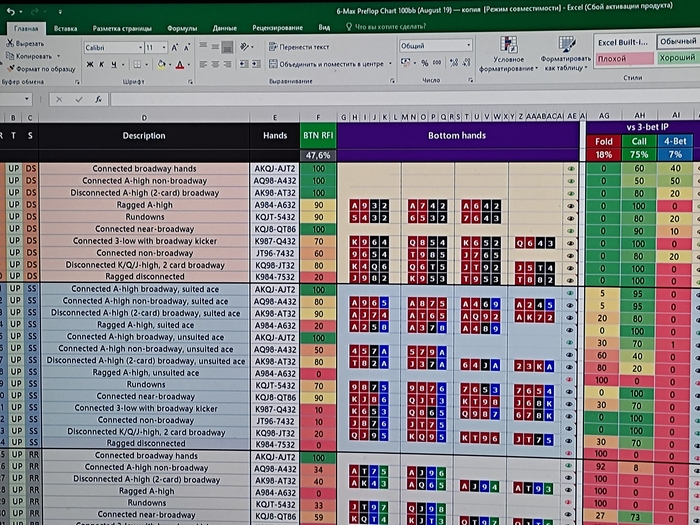Toggle eye icon in 'Disconnected A-high (2-card) broadway, unsuited ace' row
This screenshot has height=525, width=700.
pyautogui.click(x=570, y=367)
